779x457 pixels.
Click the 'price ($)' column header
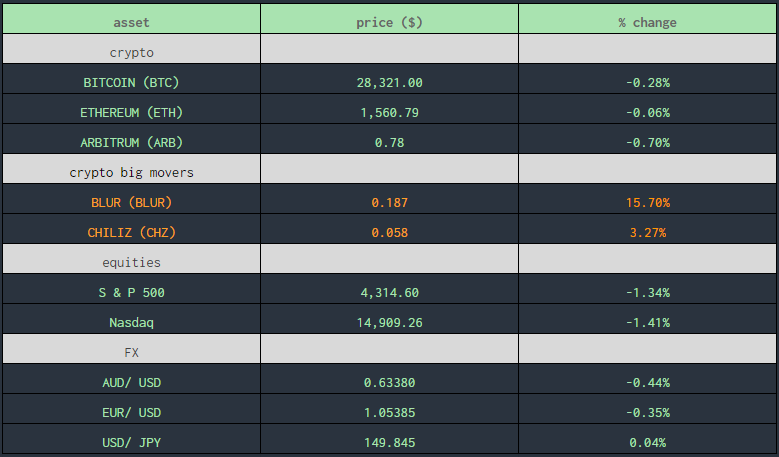[390, 19]
